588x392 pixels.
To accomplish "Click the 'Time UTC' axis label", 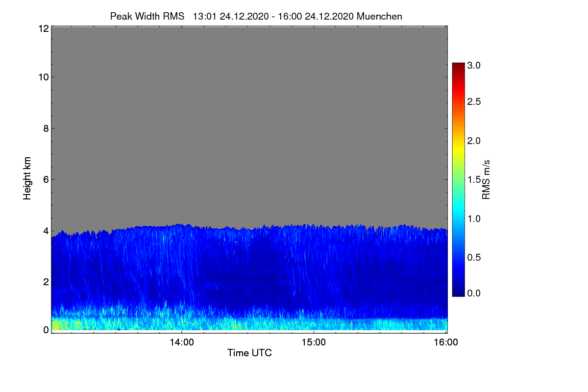I will [x=249, y=353].
